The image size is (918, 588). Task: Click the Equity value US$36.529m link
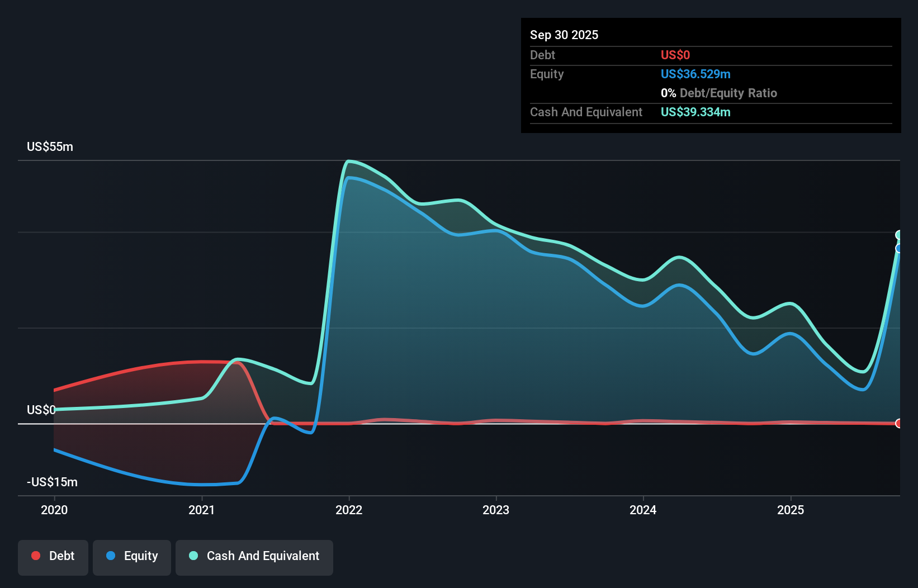[695, 74]
